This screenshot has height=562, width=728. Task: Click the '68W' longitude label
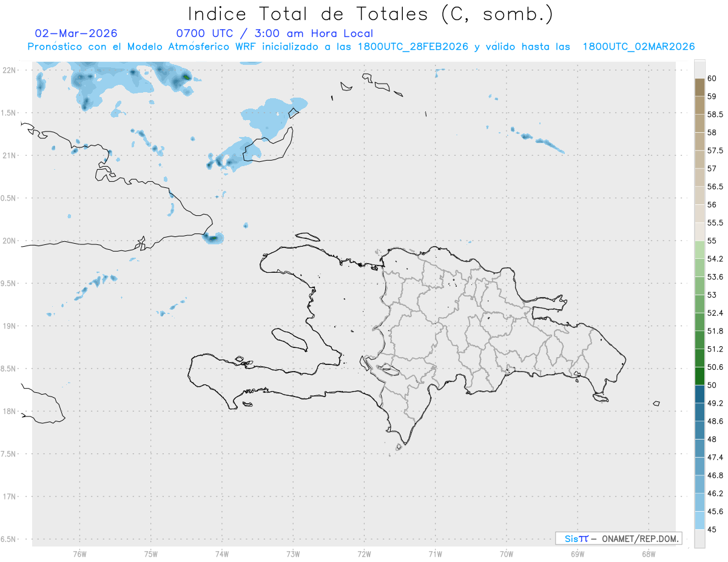pos(649,554)
